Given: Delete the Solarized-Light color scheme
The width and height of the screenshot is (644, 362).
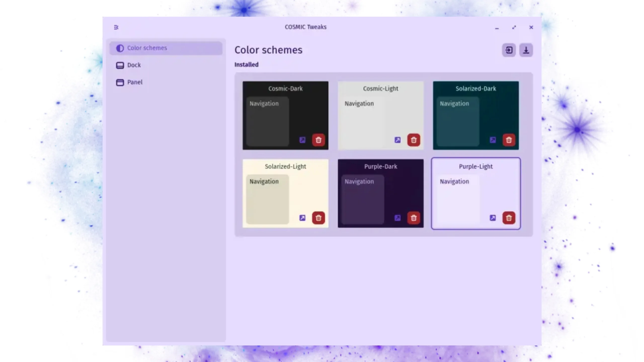Looking at the screenshot, I should pos(318,218).
